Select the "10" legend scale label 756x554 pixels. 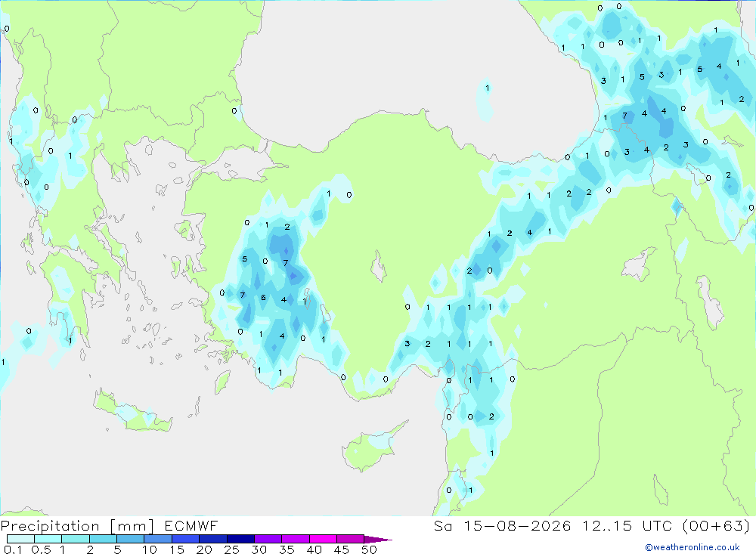tap(150, 549)
